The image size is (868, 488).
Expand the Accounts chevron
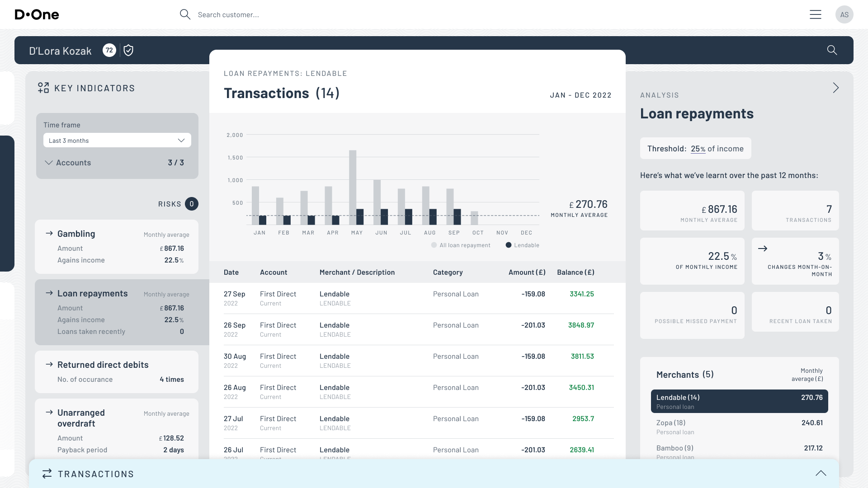click(x=49, y=163)
